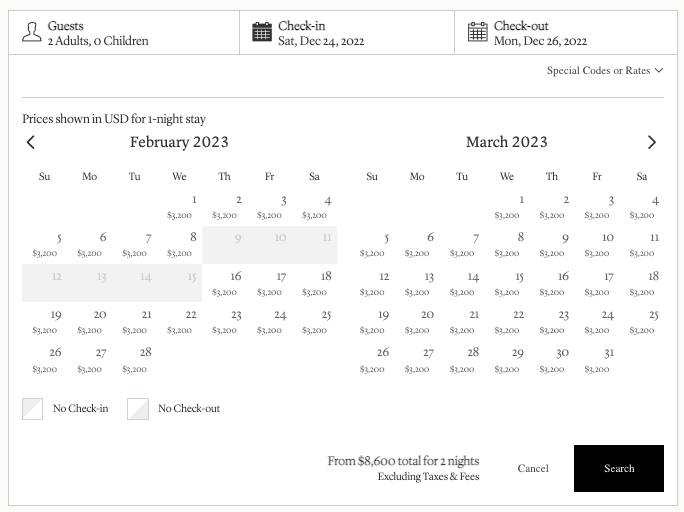
Task: Go to previous month with left arrow
Action: coord(31,142)
